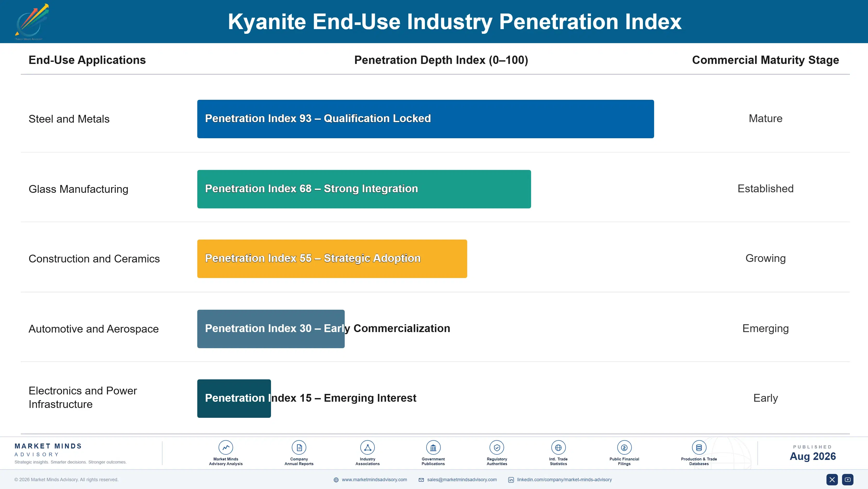The width and height of the screenshot is (868, 489).
Task: Click the Emerging maturity stage text
Action: pos(765,328)
